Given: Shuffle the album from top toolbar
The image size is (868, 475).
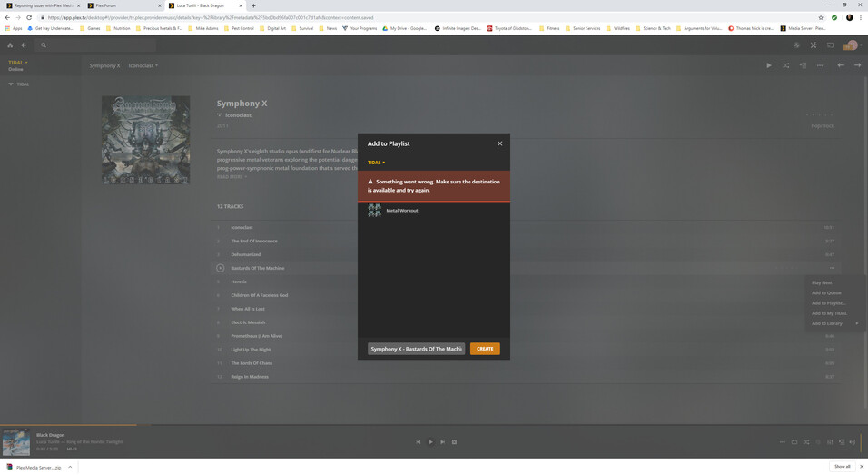Looking at the screenshot, I should point(786,65).
